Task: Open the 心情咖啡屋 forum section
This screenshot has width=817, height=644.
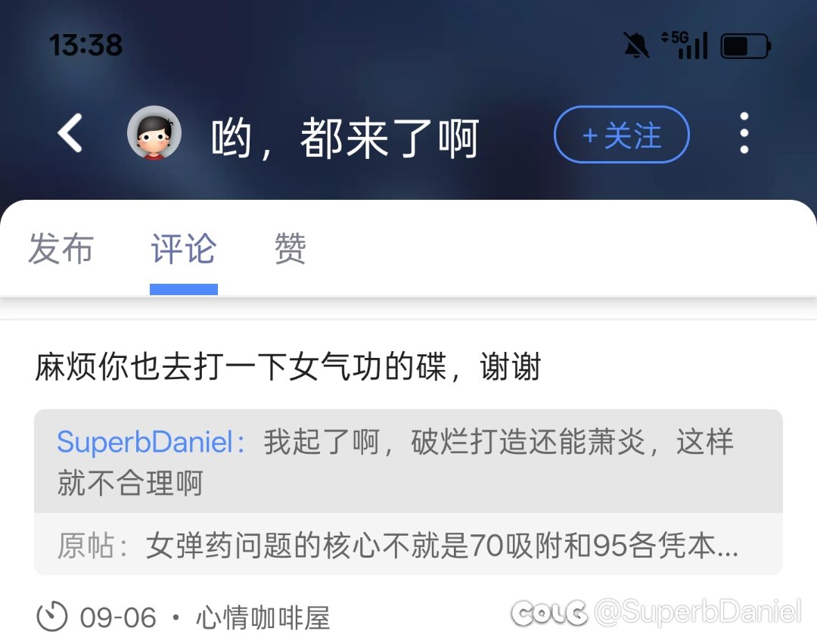Action: tap(263, 618)
